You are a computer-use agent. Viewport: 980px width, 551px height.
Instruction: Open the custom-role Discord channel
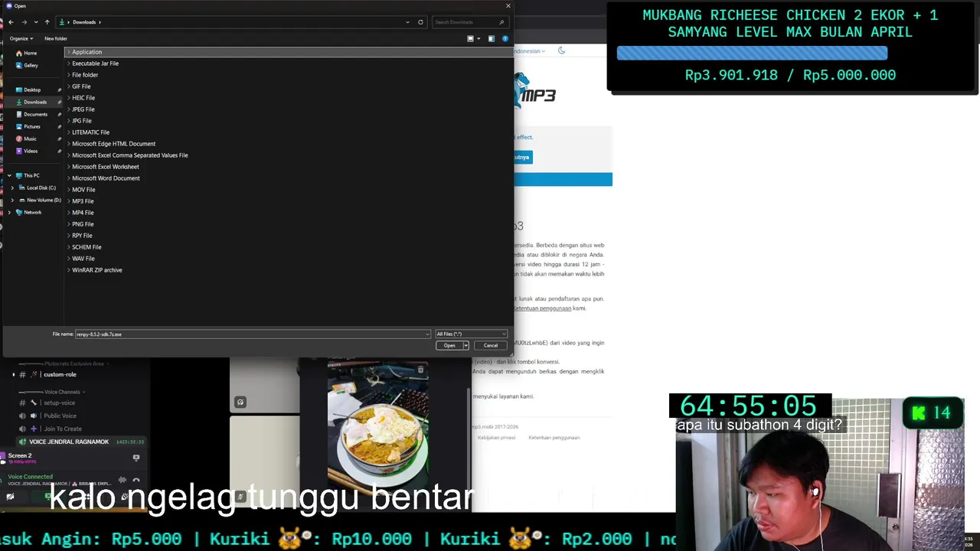click(x=60, y=375)
